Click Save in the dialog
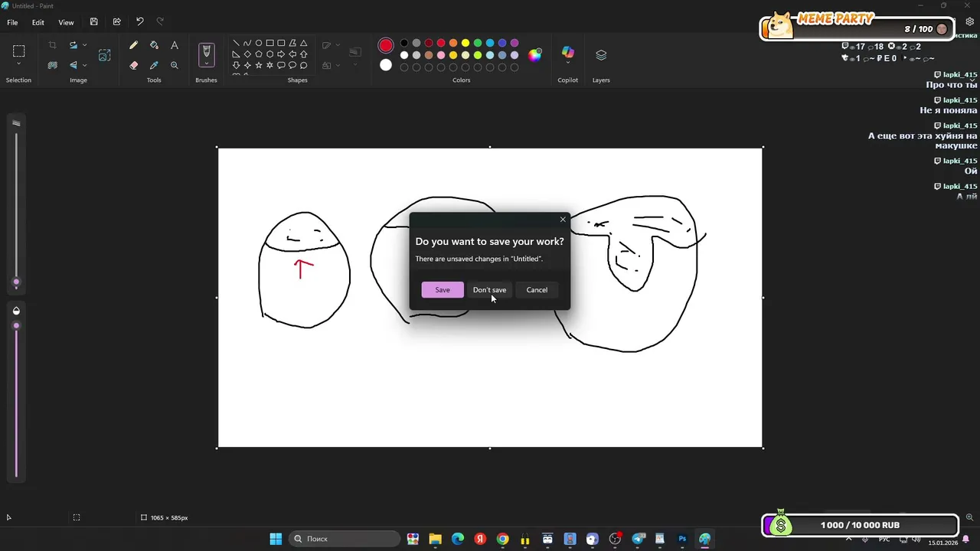Image resolution: width=980 pixels, height=551 pixels. (443, 290)
